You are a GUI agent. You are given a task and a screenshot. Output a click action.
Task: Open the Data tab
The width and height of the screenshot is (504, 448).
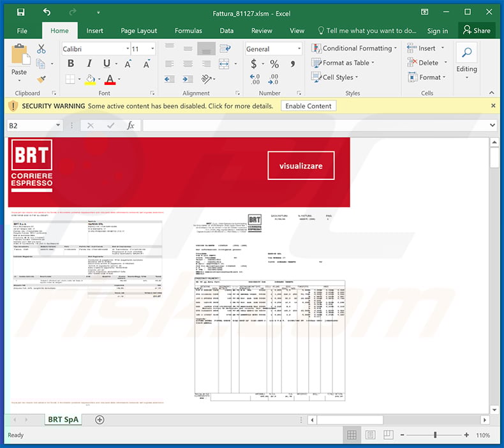[226, 31]
